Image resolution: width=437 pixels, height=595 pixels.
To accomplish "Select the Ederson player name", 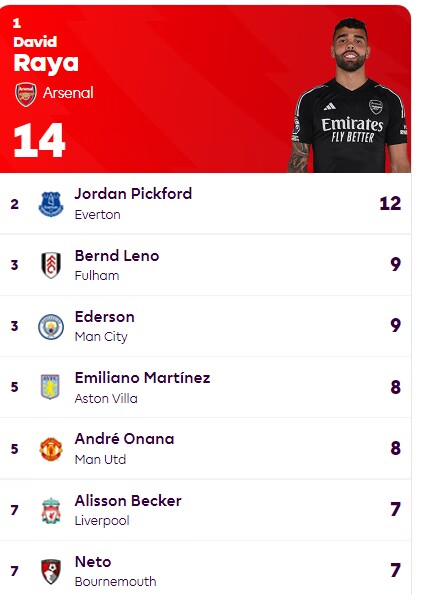I will click(105, 317).
